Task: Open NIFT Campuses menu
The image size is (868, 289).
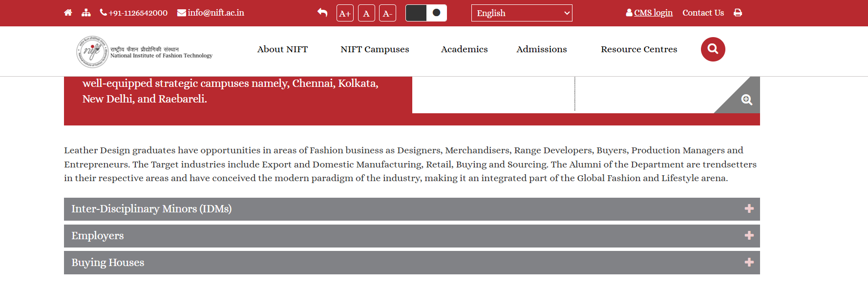Action: [x=375, y=49]
